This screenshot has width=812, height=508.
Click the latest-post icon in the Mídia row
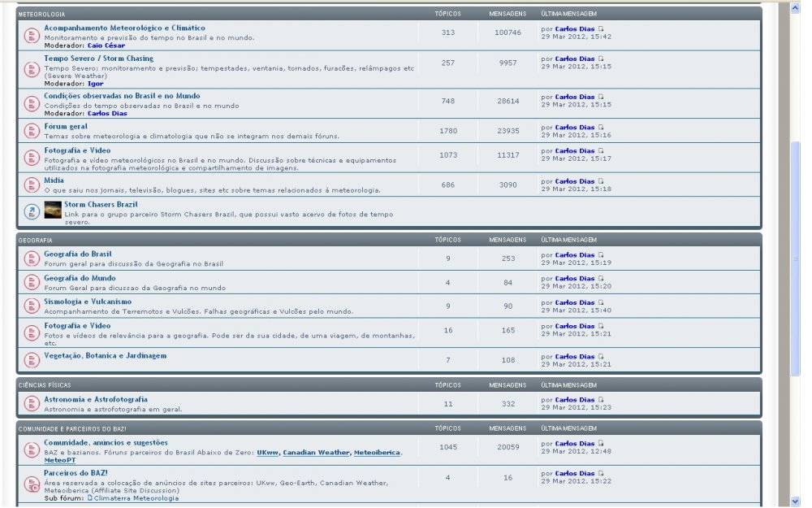click(601, 181)
